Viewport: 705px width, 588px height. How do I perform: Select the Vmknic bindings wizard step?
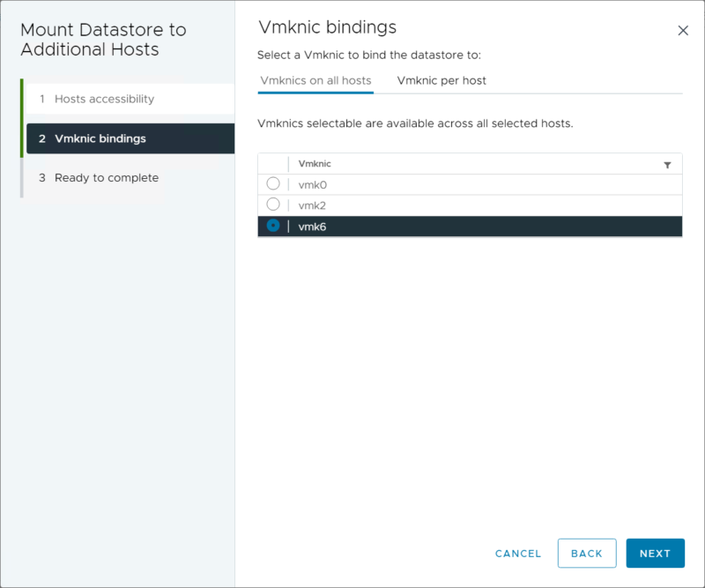(x=100, y=138)
